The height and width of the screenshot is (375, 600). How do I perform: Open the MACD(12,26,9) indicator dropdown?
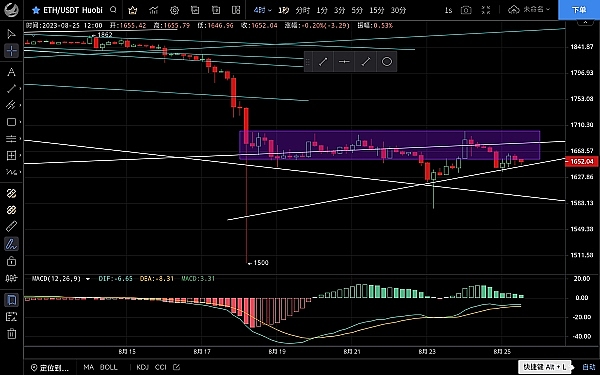88,279
